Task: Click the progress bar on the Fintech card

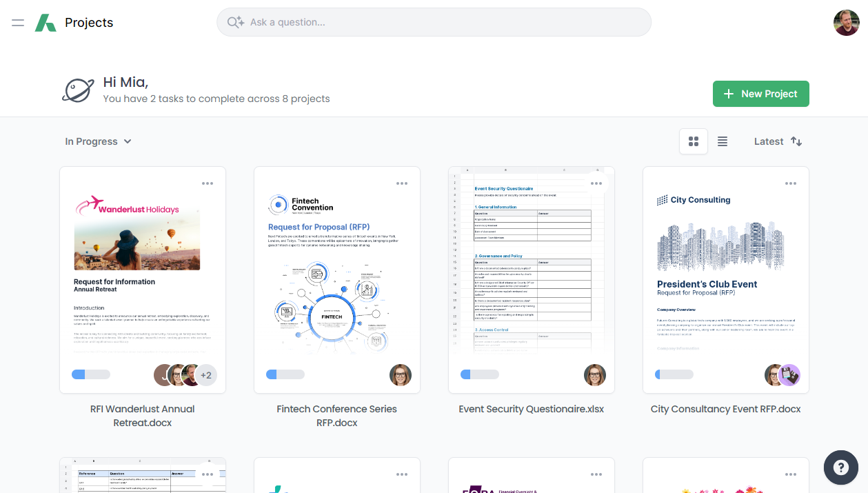Action: [x=285, y=374]
